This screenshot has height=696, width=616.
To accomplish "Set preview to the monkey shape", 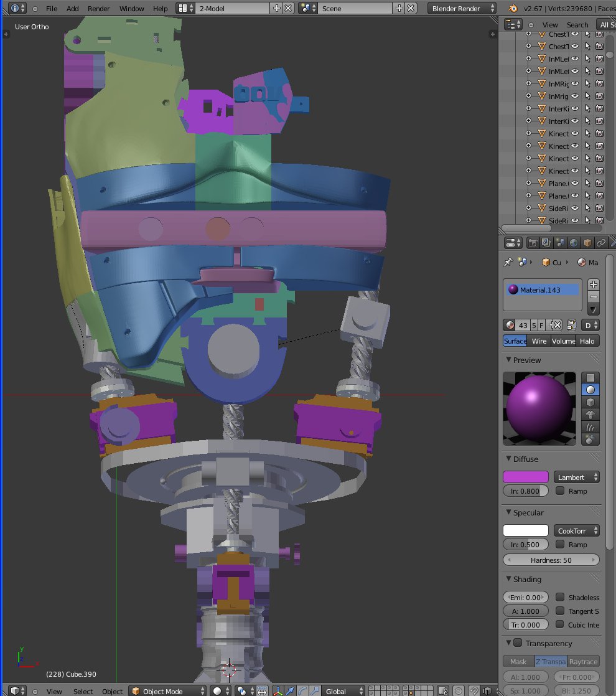I will tap(590, 415).
